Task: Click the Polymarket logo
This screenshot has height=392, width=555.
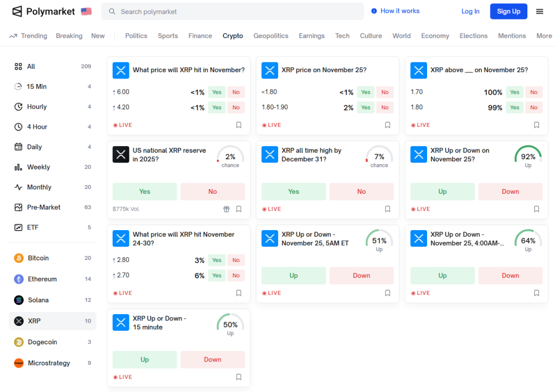Action: click(x=44, y=11)
